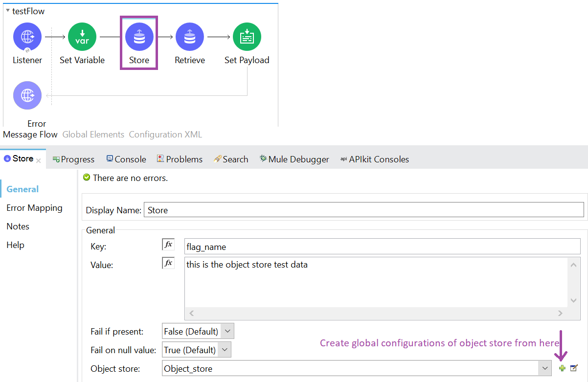This screenshot has width=588, height=382.
Task: Open the edit icon beside Object store dropdown
Action: coord(574,368)
